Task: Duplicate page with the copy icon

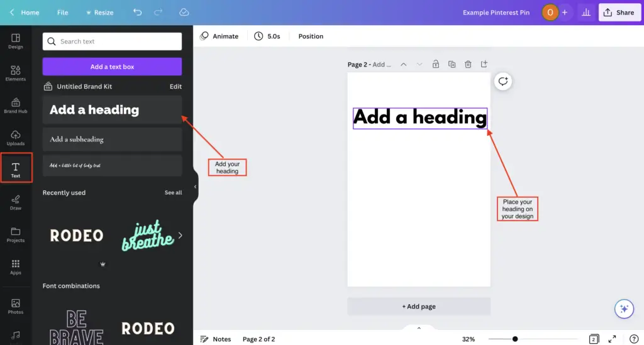Action: [452, 64]
